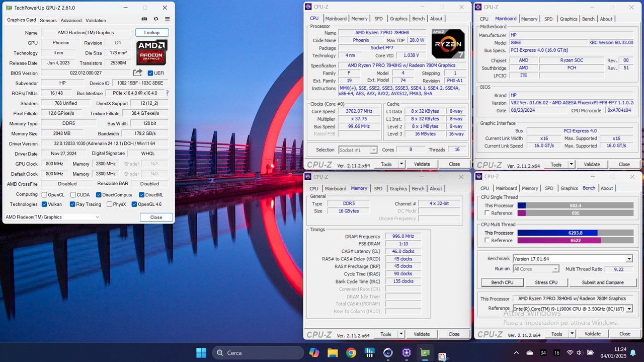Show hidden system tray icons

pyautogui.click(x=516, y=353)
